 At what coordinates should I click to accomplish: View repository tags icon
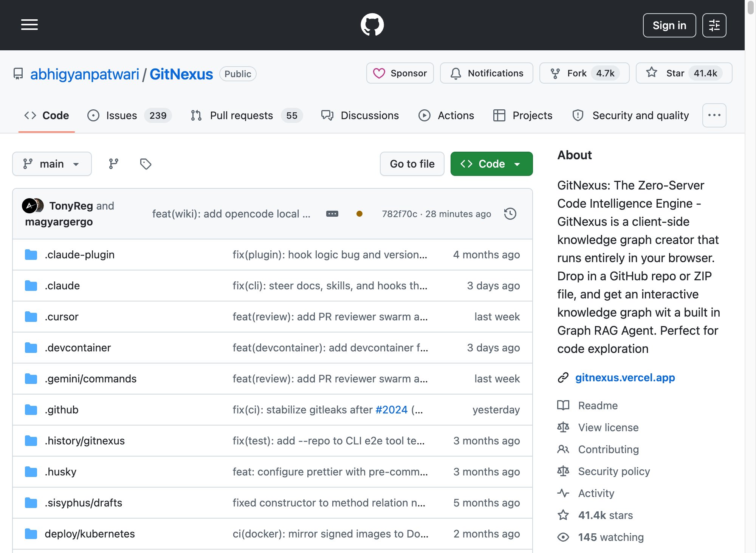(x=146, y=164)
